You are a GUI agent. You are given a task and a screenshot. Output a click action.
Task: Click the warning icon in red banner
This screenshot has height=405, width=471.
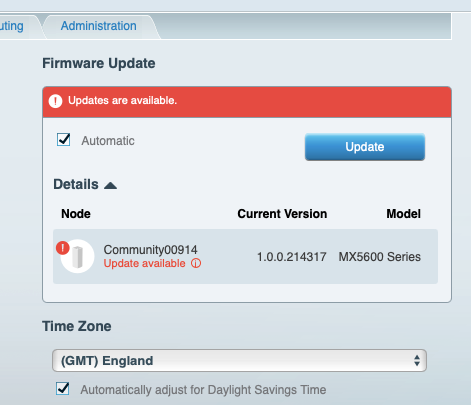[55, 101]
